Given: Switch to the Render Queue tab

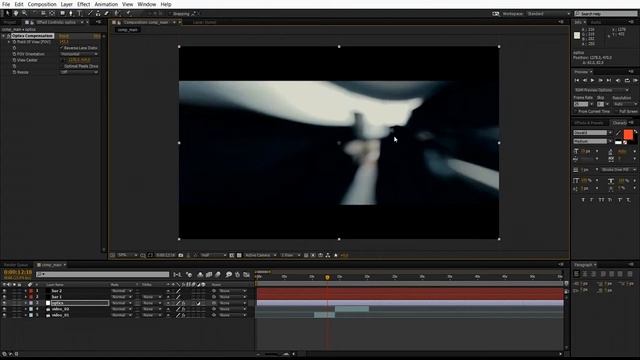Looking at the screenshot, I should tap(16, 265).
